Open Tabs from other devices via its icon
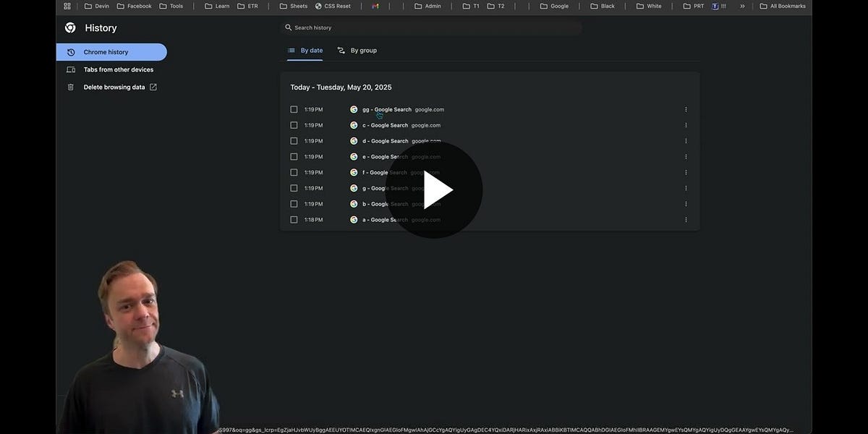 (70, 69)
